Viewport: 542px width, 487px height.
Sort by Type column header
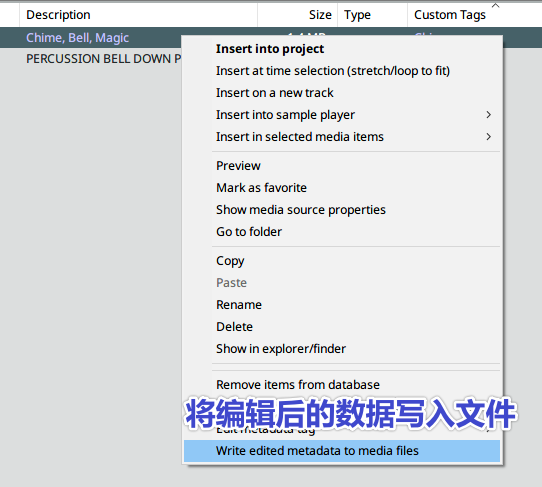[373, 15]
